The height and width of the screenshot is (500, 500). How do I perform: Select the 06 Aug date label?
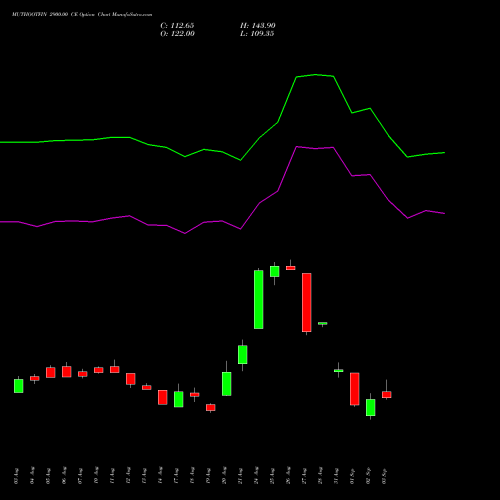coord(64,476)
